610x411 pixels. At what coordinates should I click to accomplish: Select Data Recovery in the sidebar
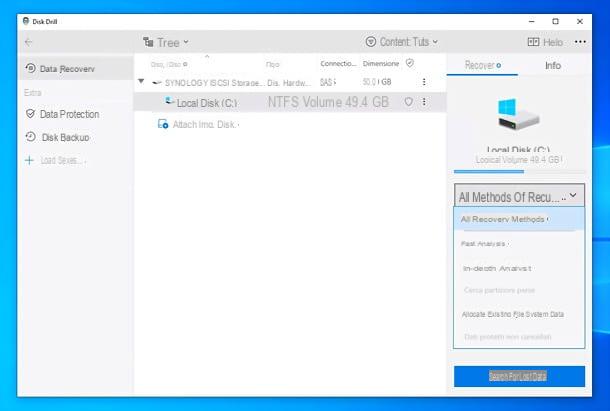click(76, 69)
